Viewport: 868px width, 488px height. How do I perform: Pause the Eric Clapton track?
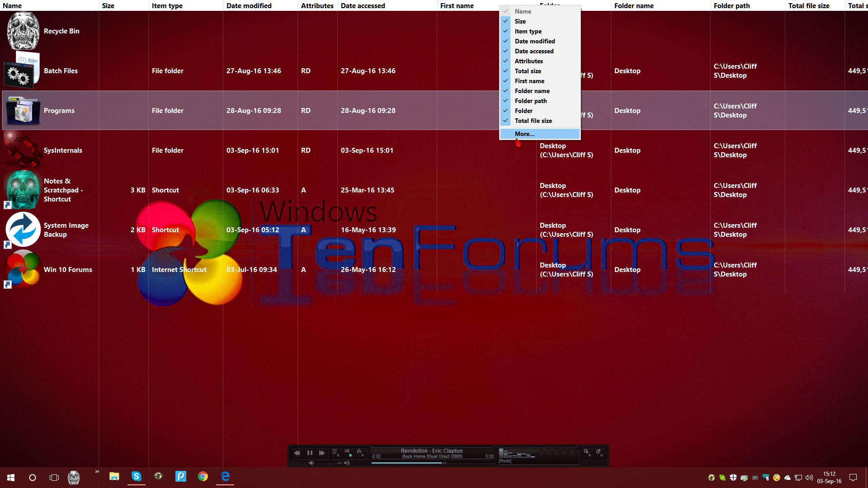(310, 453)
